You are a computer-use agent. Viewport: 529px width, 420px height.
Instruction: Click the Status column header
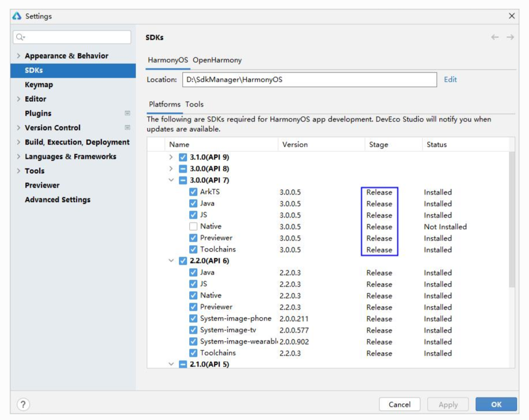466,144
